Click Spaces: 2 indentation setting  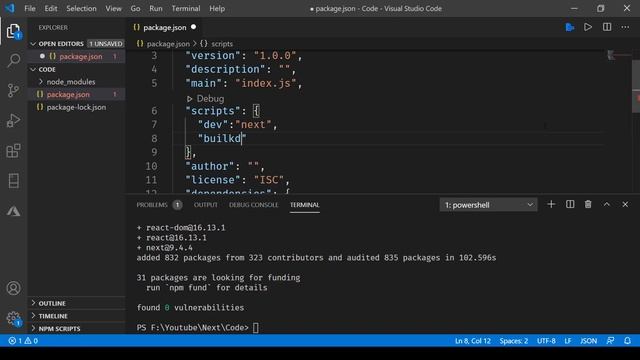pyautogui.click(x=513, y=340)
